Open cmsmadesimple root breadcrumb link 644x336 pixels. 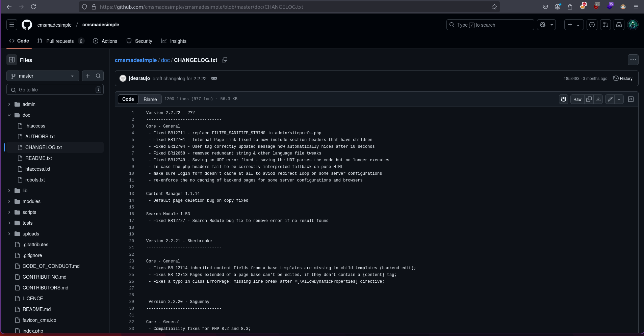(136, 60)
